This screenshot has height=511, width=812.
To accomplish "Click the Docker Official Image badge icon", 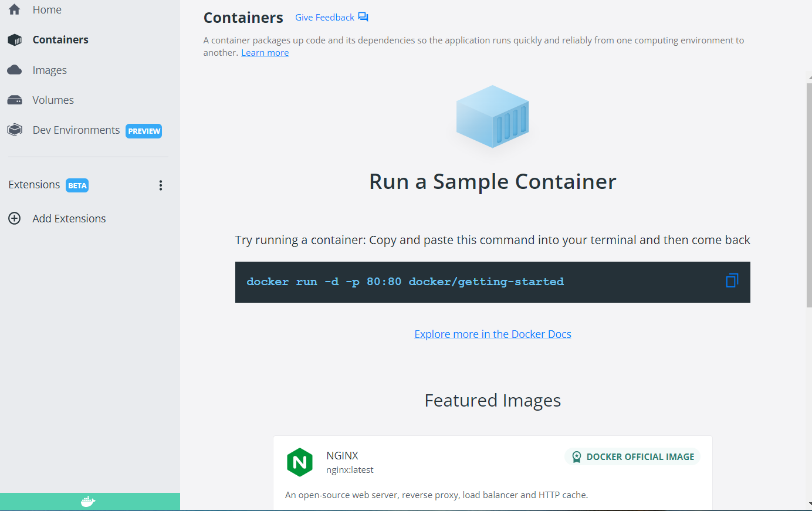I will 577,457.
